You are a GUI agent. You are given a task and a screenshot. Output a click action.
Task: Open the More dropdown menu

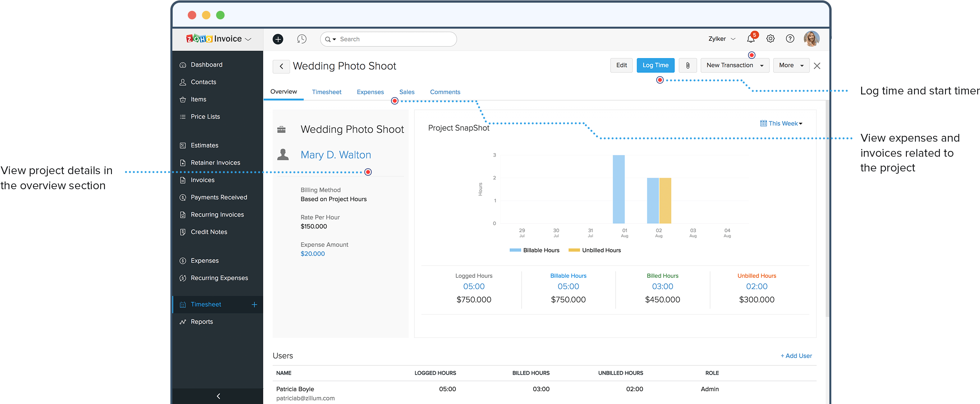coord(791,65)
